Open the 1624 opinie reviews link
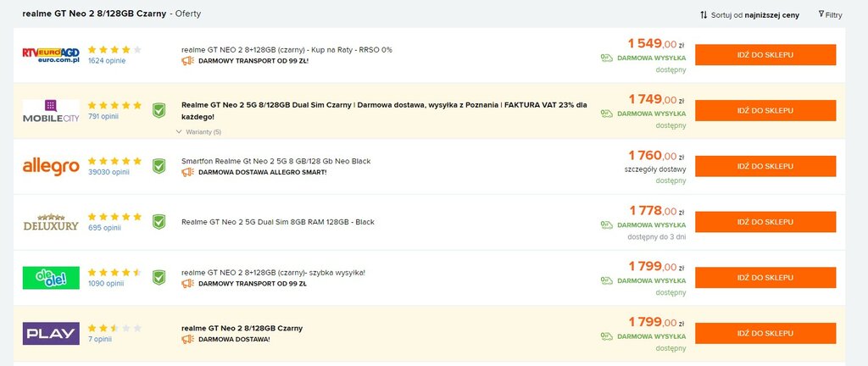The height and width of the screenshot is (366, 868). click(107, 61)
